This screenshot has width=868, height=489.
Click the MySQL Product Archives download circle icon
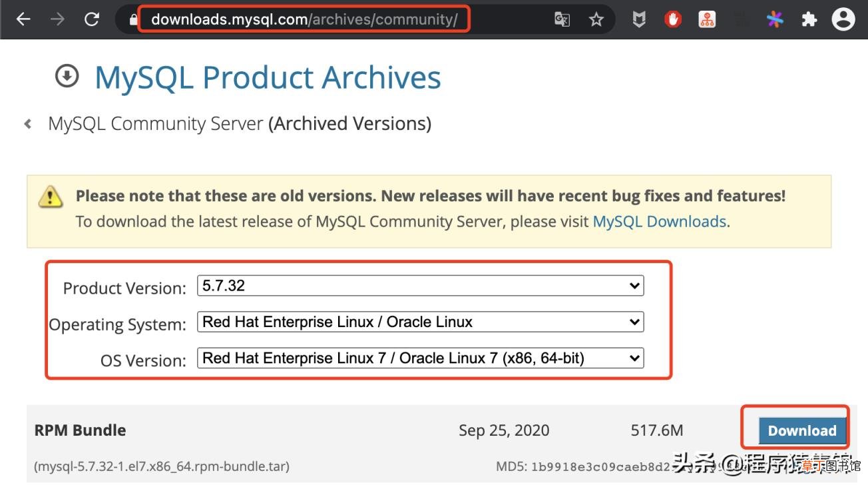coord(67,76)
